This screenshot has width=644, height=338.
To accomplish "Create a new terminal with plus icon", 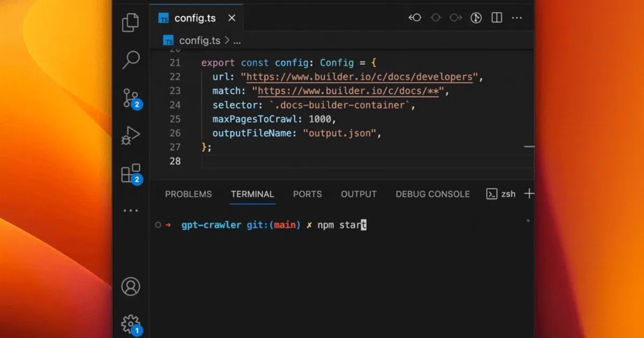I will pos(529,194).
